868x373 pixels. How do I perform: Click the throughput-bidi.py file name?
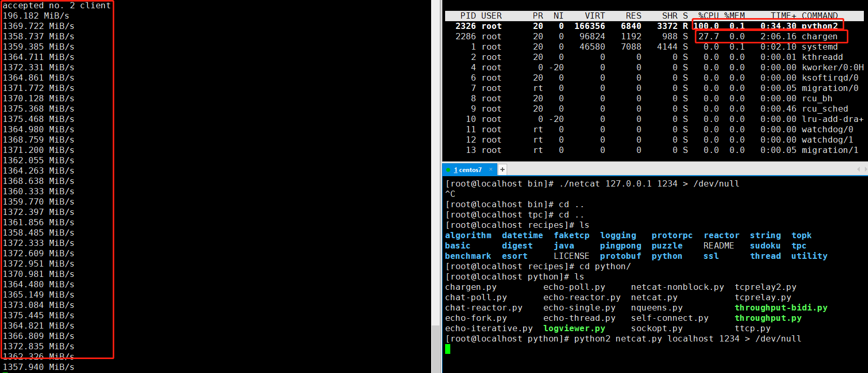(781, 307)
